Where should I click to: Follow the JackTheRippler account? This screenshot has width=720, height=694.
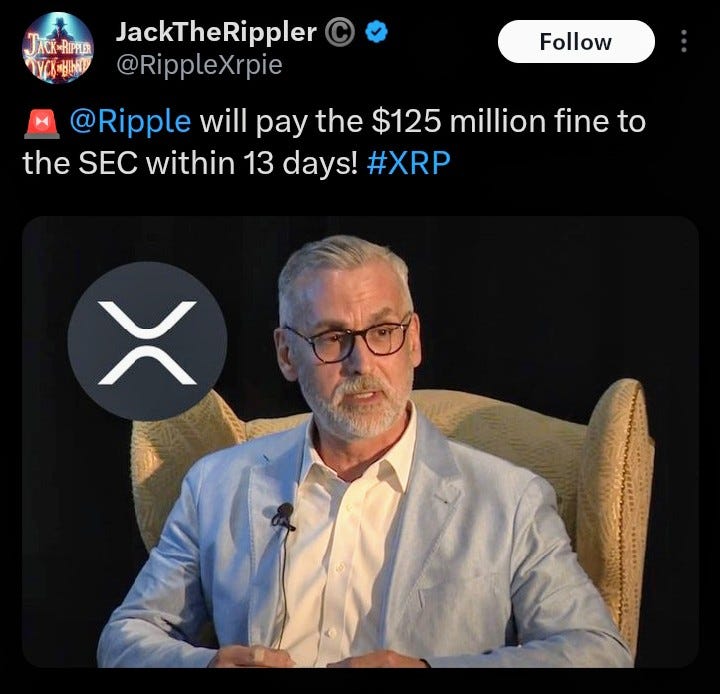point(576,42)
